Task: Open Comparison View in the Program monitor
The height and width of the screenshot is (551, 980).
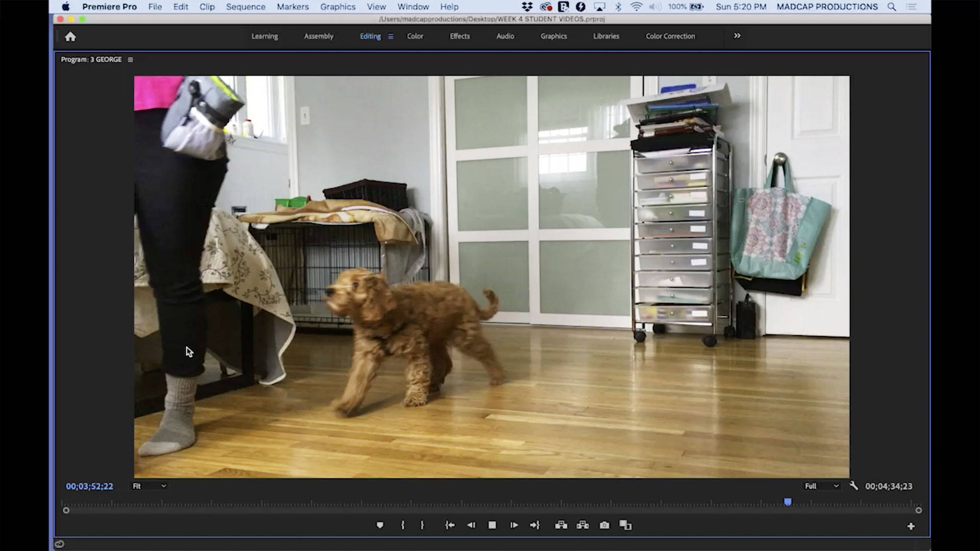Action: 626,525
